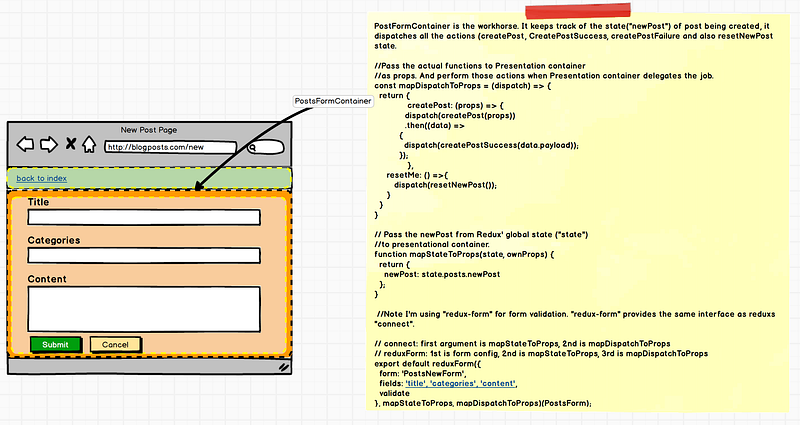Click the 'Content' field label
Image resolution: width=800 pixels, height=425 pixels.
[47, 279]
